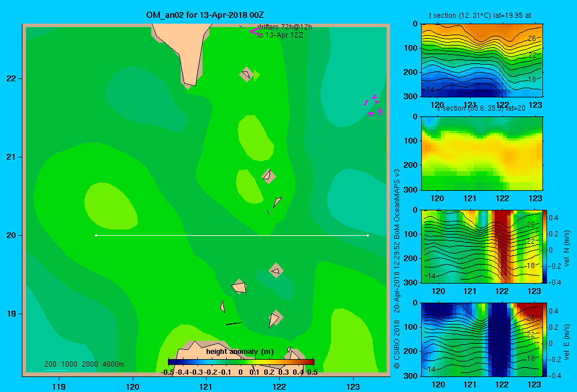577x392 pixels.
Task: Click longitude label 122 on the main map axis
Action: coord(279,386)
